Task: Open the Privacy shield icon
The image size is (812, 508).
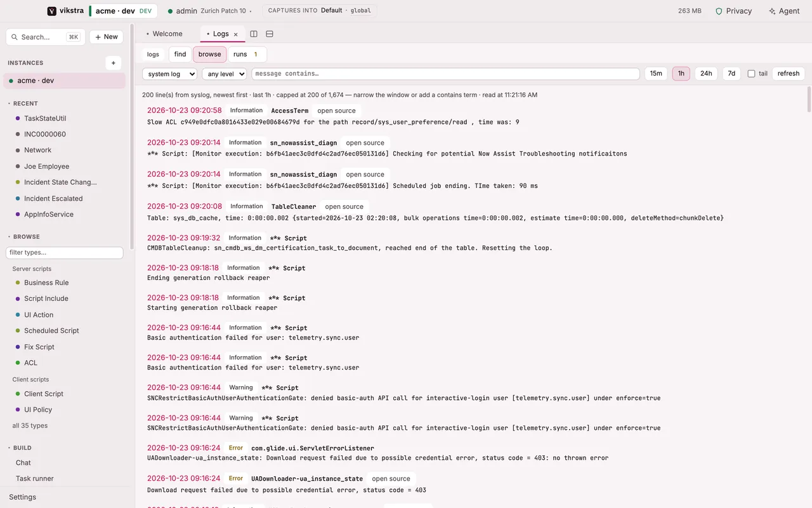Action: (719, 11)
